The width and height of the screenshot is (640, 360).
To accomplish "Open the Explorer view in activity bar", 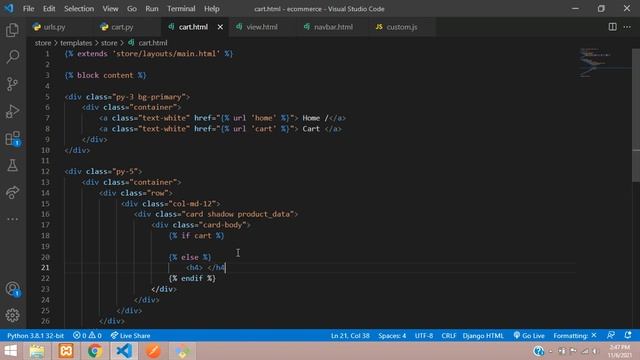I will pos(13,30).
